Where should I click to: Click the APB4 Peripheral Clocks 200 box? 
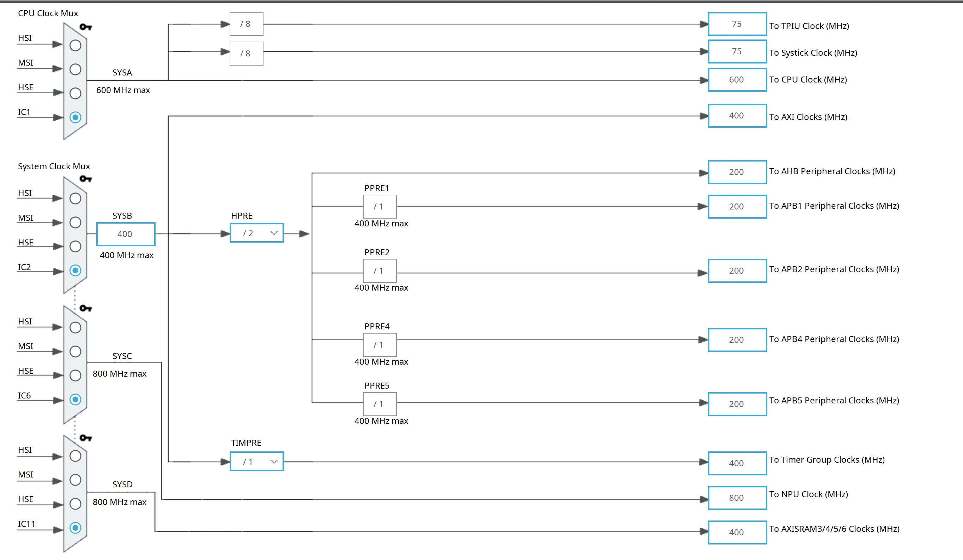click(x=737, y=340)
